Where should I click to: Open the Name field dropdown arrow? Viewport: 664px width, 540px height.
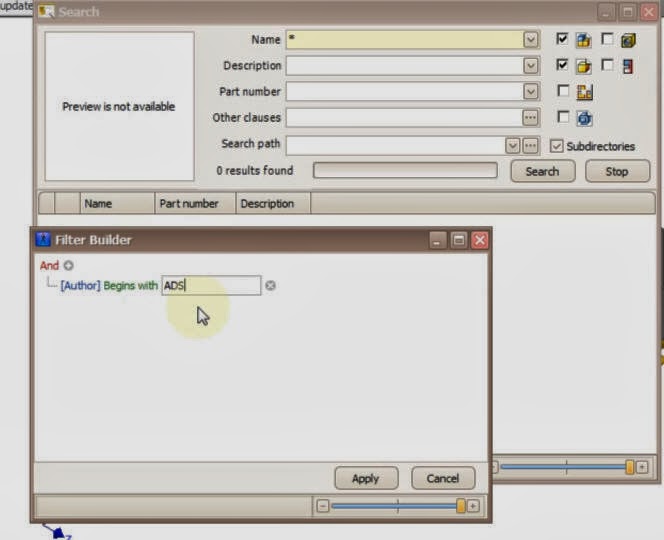(531, 39)
